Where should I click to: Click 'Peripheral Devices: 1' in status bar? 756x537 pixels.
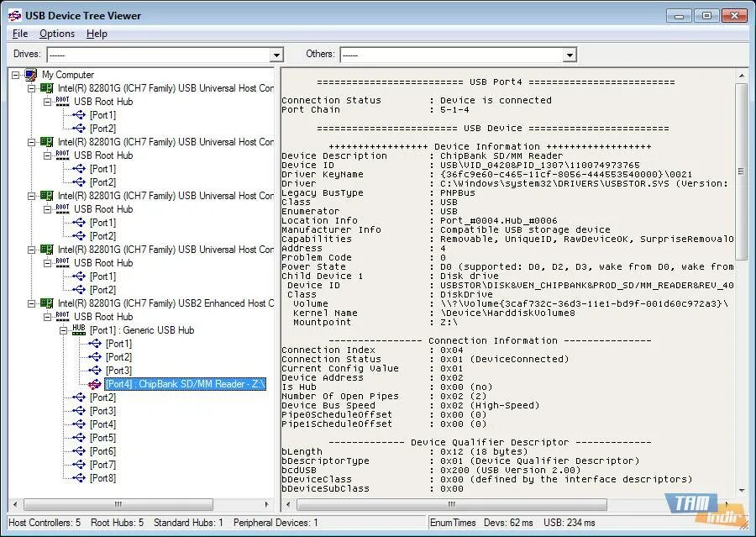(276, 523)
